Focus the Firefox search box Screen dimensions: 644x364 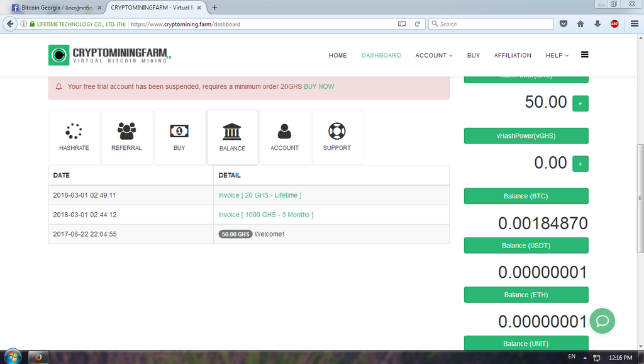click(x=491, y=24)
